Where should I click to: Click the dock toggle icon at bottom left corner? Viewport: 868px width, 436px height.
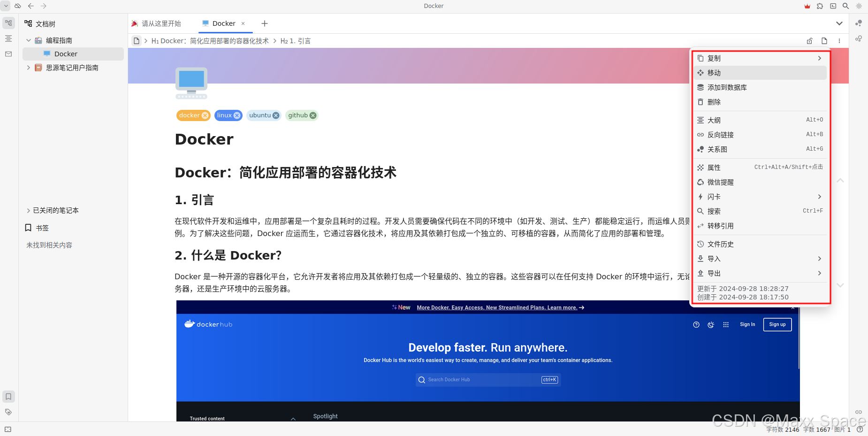8,429
